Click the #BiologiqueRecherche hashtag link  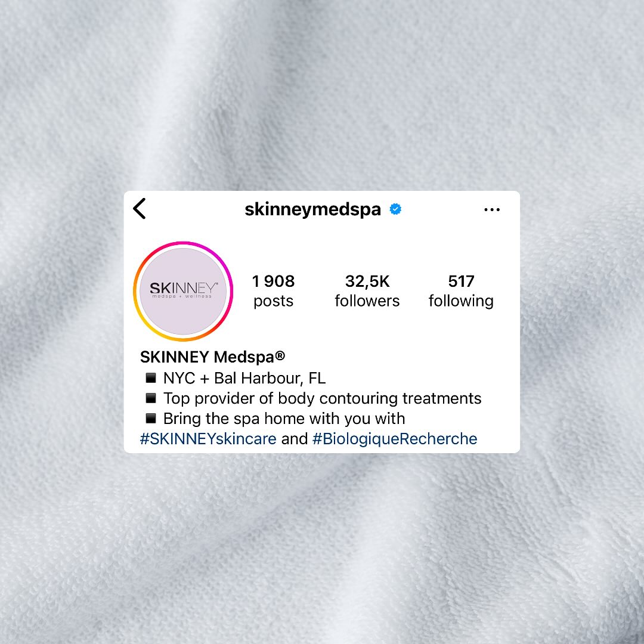pyautogui.click(x=395, y=439)
